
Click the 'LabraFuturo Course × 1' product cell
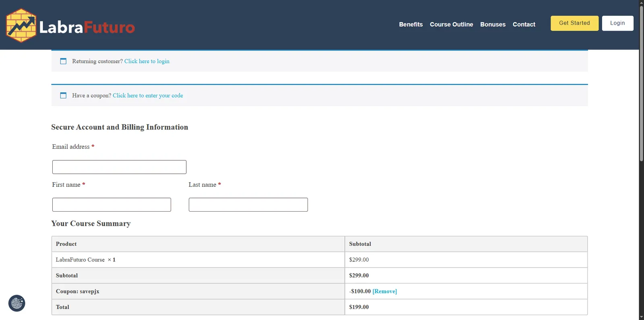(x=198, y=260)
